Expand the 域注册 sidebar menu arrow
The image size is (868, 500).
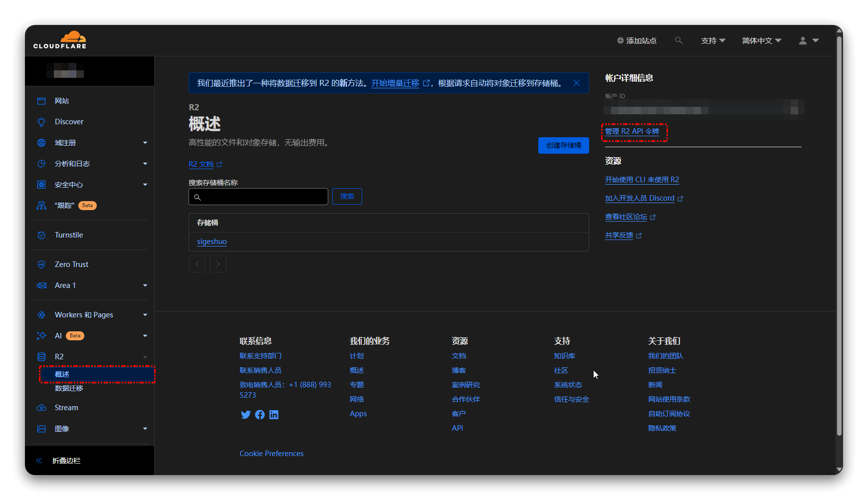pos(145,143)
